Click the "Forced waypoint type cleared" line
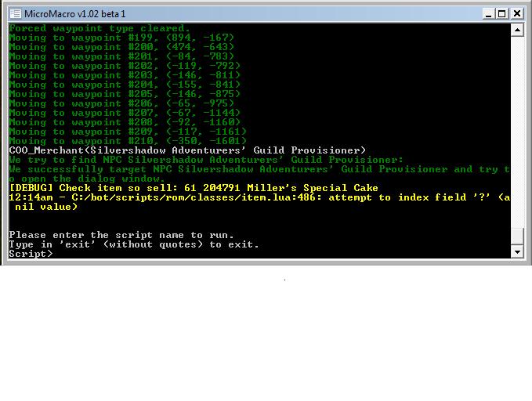 coord(100,28)
